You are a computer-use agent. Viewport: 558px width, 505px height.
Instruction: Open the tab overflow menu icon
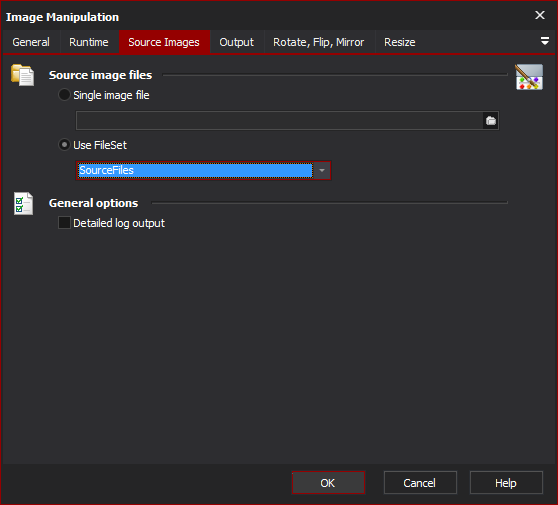544,41
